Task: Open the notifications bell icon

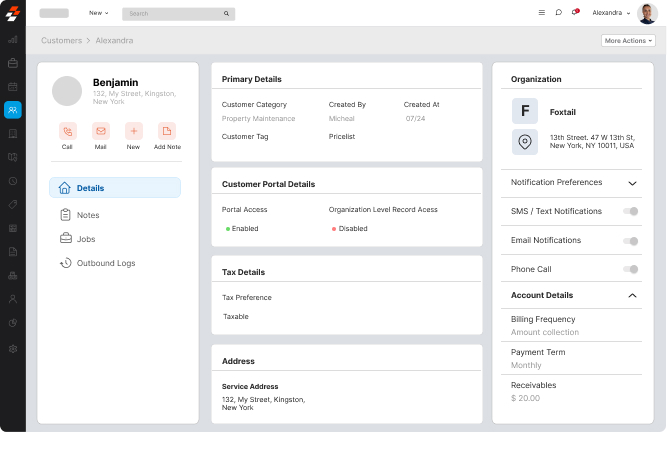Action: pyautogui.click(x=575, y=13)
